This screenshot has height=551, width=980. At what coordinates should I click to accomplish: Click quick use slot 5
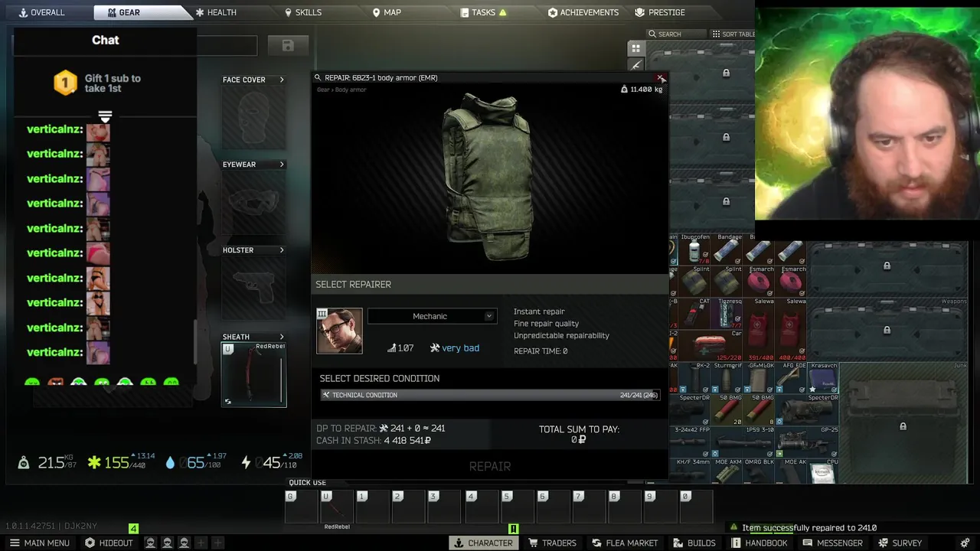pyautogui.click(x=517, y=506)
